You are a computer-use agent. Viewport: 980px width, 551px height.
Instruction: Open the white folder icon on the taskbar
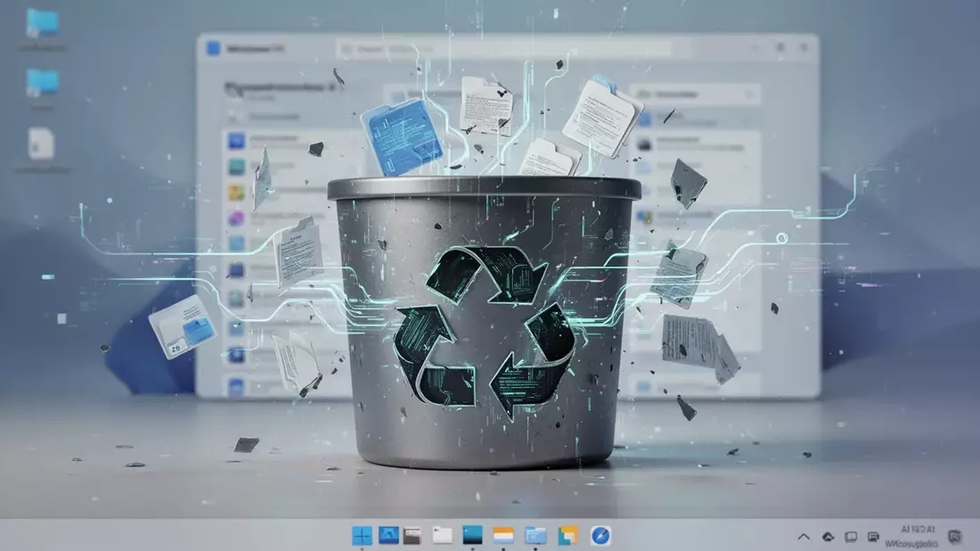442,535
